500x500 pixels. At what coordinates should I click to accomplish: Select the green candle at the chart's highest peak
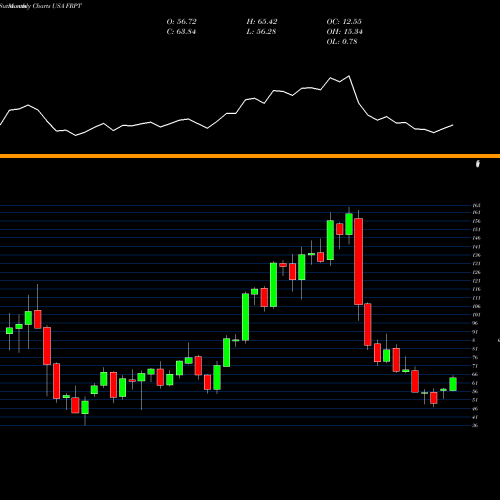349,224
